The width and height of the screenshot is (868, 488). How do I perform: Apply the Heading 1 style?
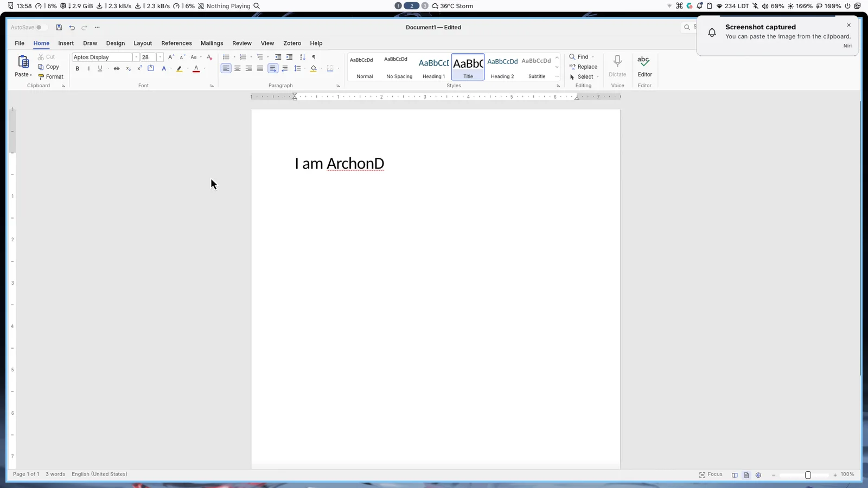click(x=433, y=67)
